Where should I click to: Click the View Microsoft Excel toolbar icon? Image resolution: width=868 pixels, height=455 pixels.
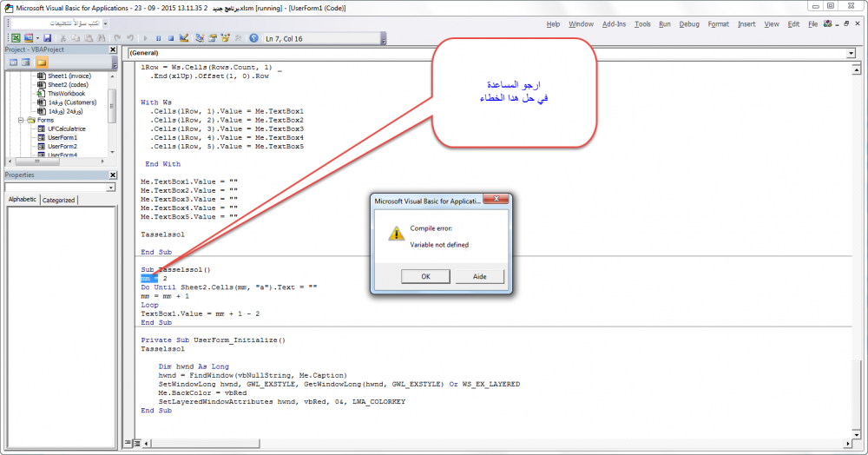[x=16, y=38]
